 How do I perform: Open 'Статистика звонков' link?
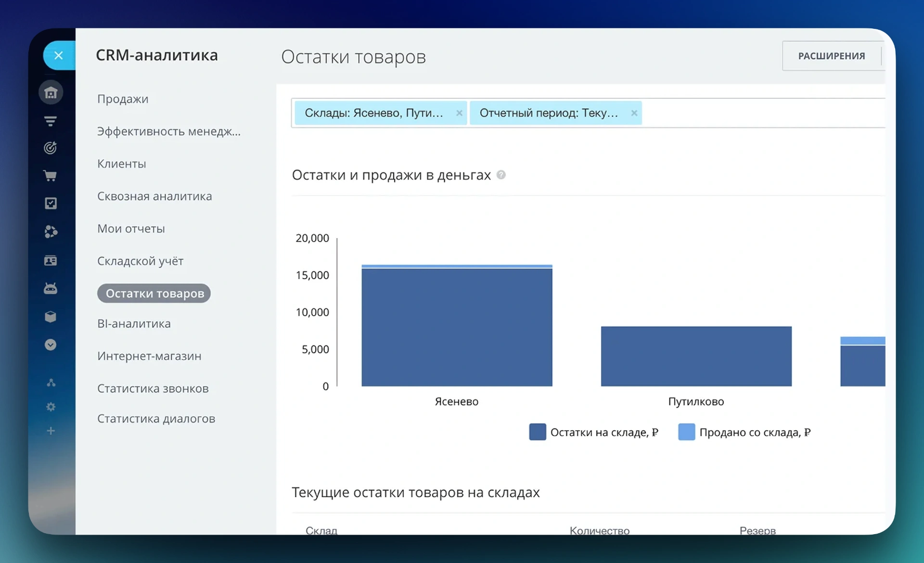coord(153,388)
